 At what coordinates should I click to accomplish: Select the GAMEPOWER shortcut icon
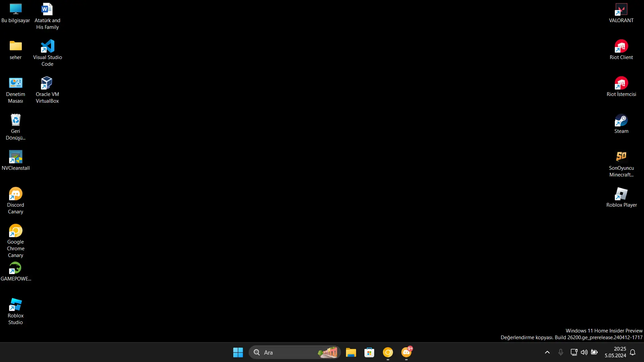(x=15, y=271)
